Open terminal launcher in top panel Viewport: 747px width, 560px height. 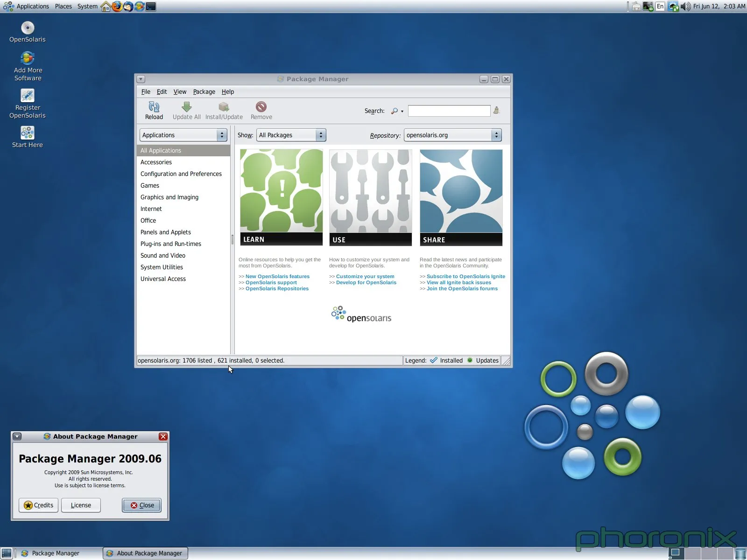click(x=151, y=7)
